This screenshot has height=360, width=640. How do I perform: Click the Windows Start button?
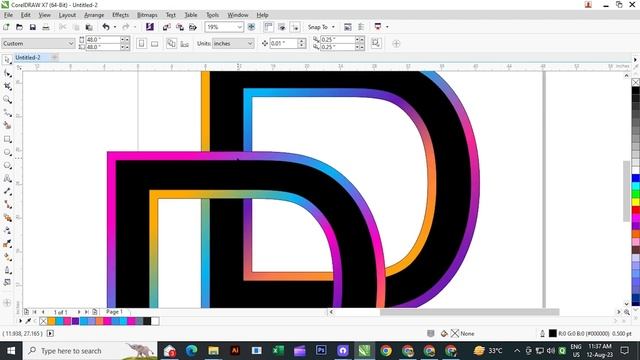click(x=11, y=351)
